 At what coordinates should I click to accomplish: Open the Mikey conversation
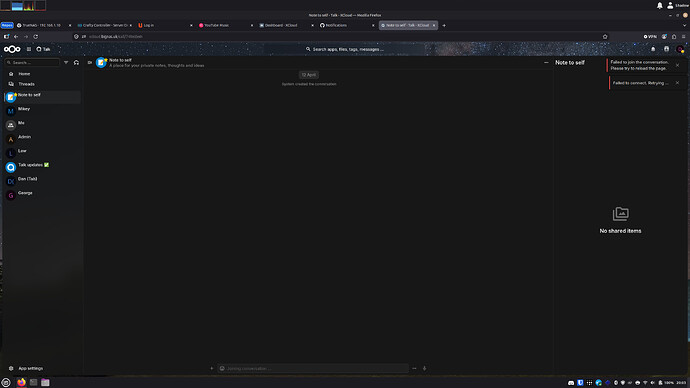42,111
